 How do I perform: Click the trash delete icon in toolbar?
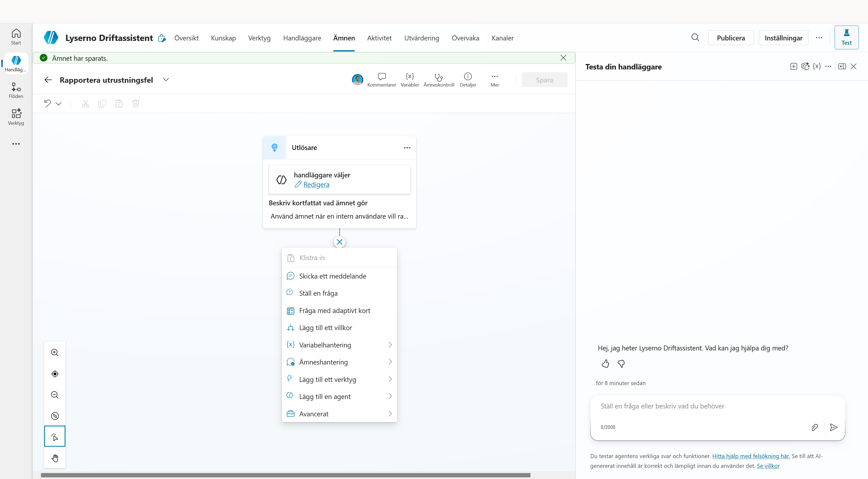click(x=136, y=103)
